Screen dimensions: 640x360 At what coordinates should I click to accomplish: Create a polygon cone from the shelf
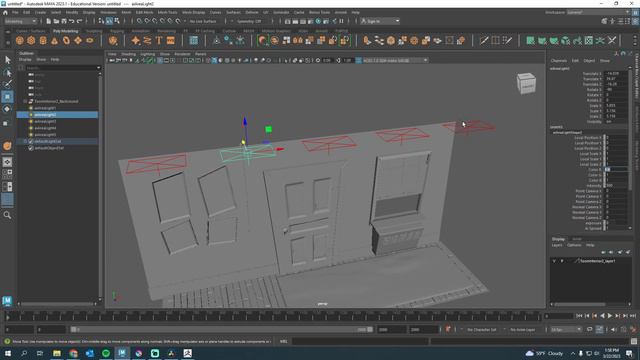55,40
